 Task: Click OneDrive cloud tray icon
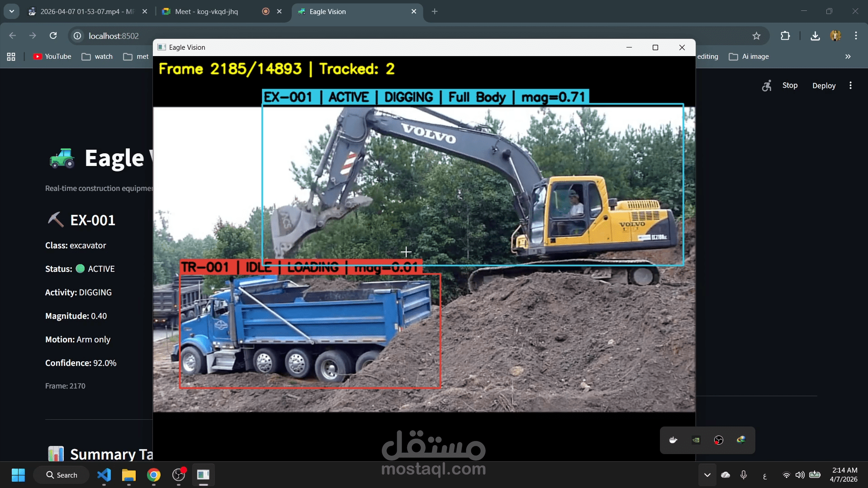coord(726,475)
